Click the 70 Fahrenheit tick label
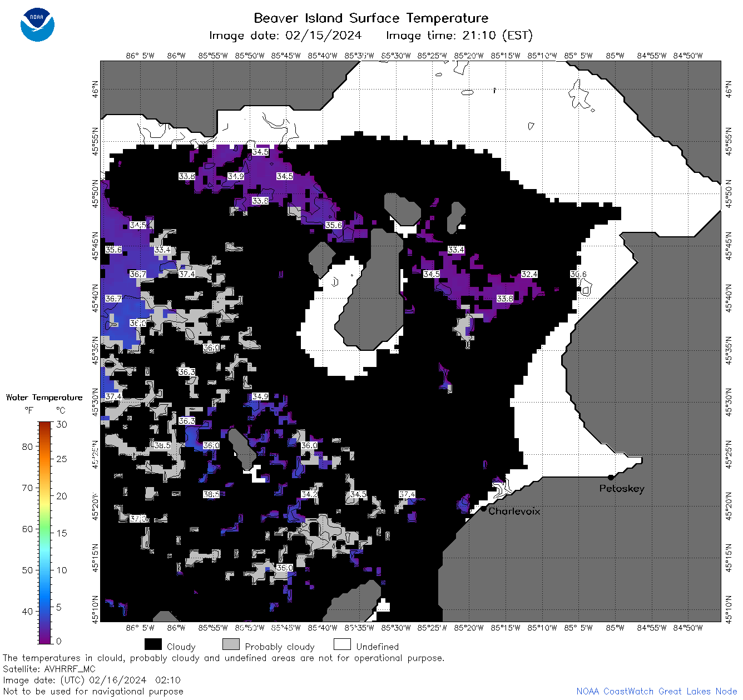This screenshot has width=743, height=700. coord(28,488)
